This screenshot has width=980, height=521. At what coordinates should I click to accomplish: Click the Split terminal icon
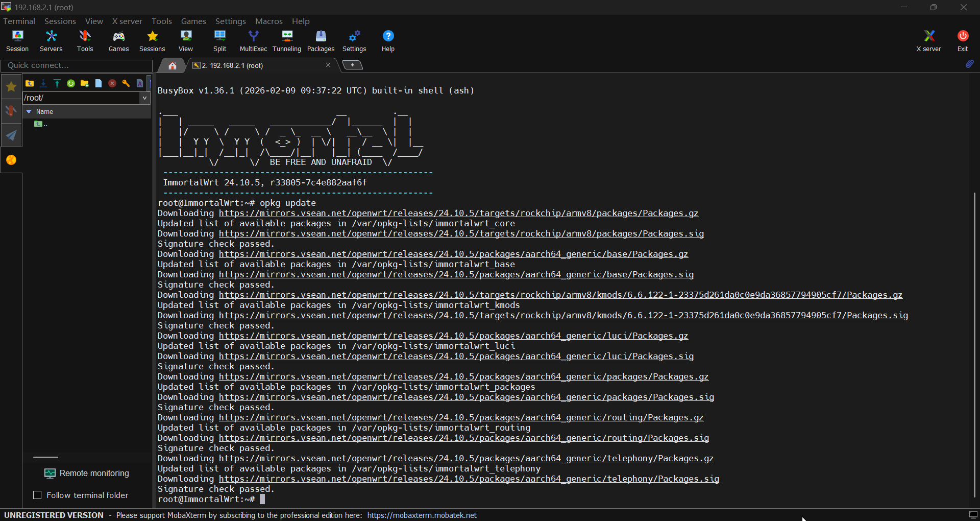[x=219, y=41]
